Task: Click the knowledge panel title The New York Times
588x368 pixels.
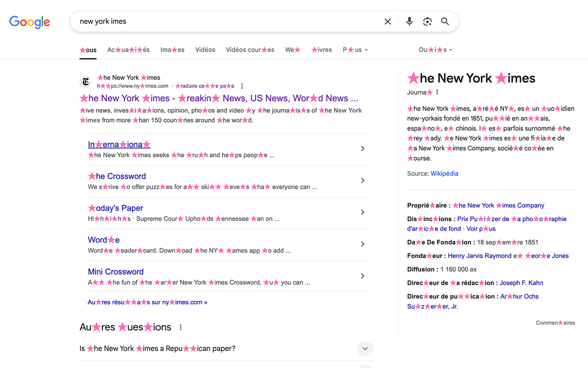Action: (471, 78)
